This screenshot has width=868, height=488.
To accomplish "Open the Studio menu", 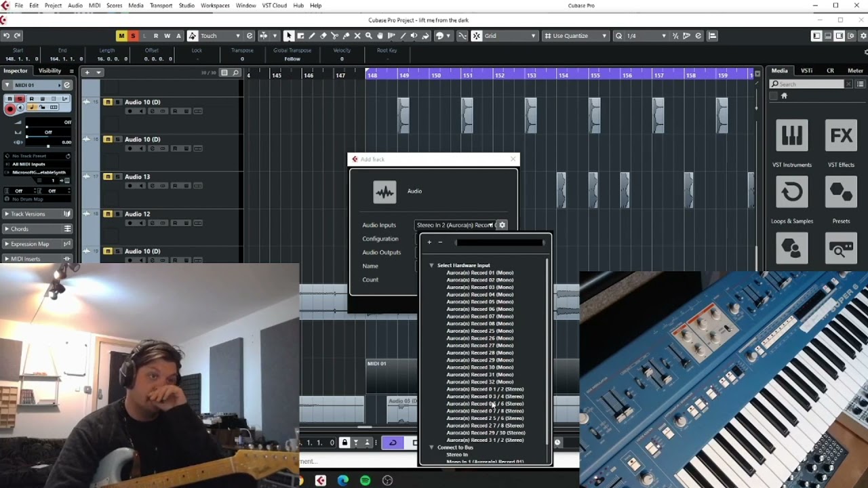I will pos(186,5).
